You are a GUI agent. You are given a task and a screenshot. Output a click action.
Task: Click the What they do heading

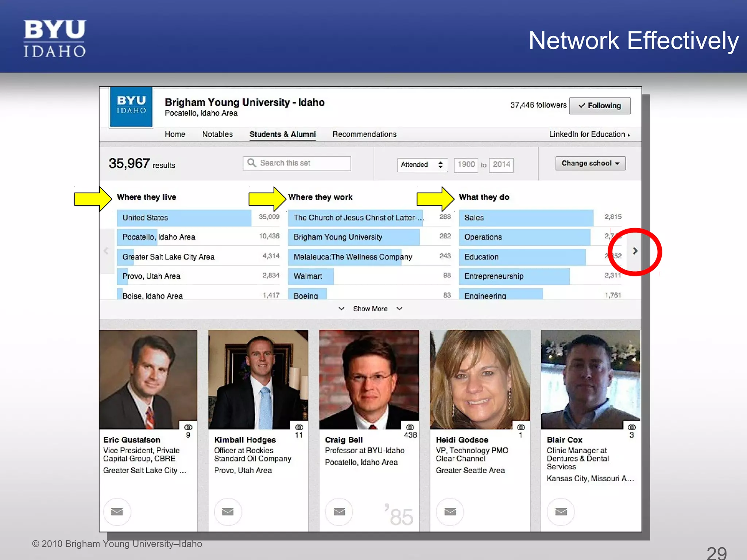(x=484, y=197)
